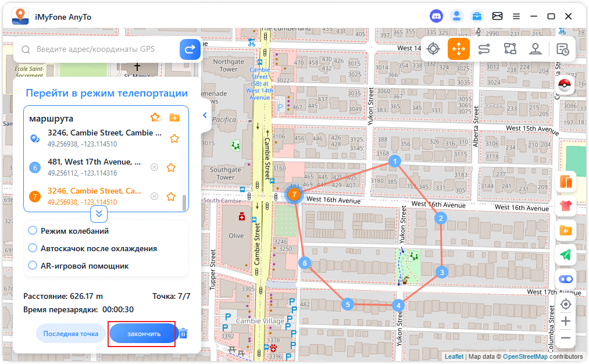Viewport: 589px width, 364px height.
Task: Expand route list with double chevron
Action: point(99,214)
